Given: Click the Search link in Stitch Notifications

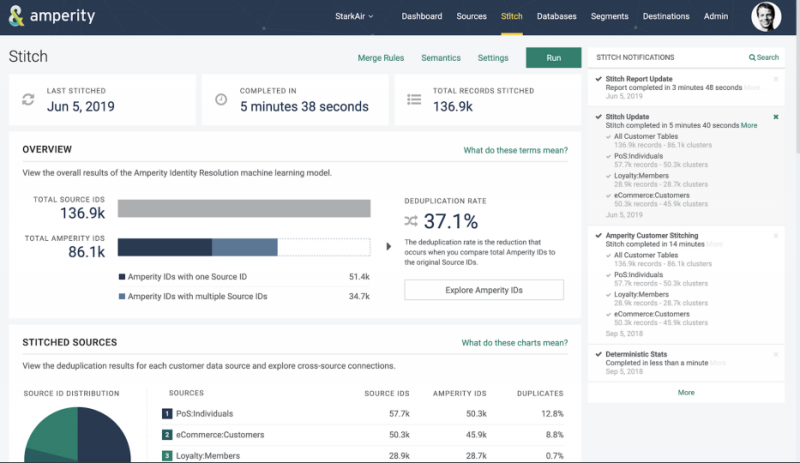Looking at the screenshot, I should pyautogui.click(x=764, y=57).
